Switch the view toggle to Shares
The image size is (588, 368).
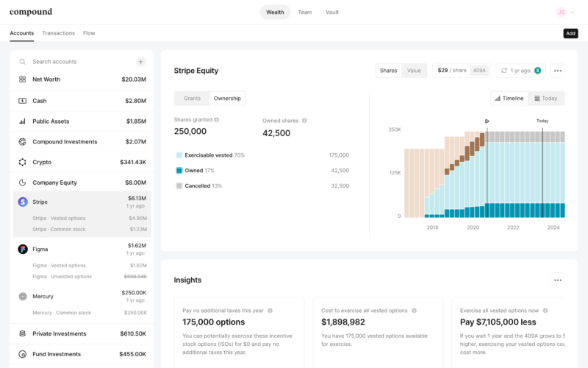tap(389, 71)
